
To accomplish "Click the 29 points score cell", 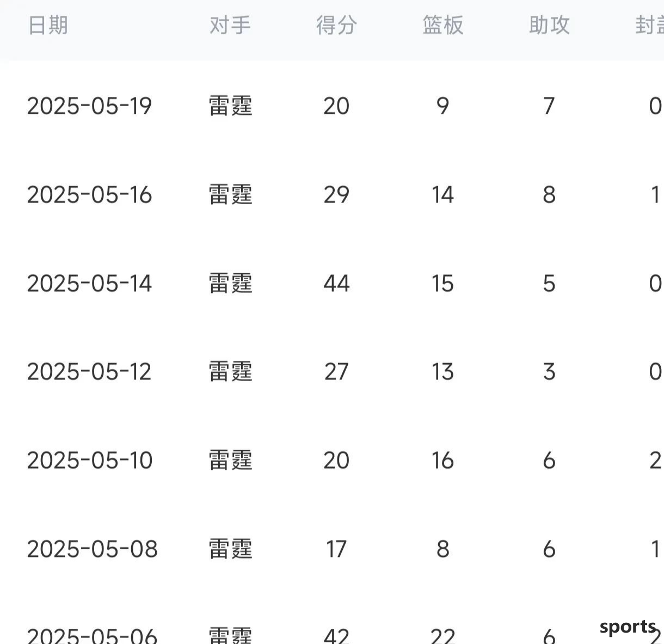I will point(336,194).
